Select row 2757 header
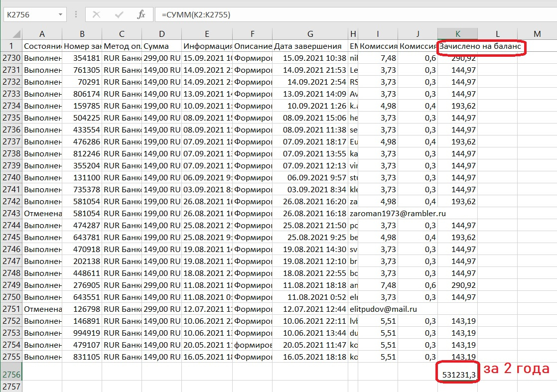This screenshot has height=392, width=557. coord(11,387)
